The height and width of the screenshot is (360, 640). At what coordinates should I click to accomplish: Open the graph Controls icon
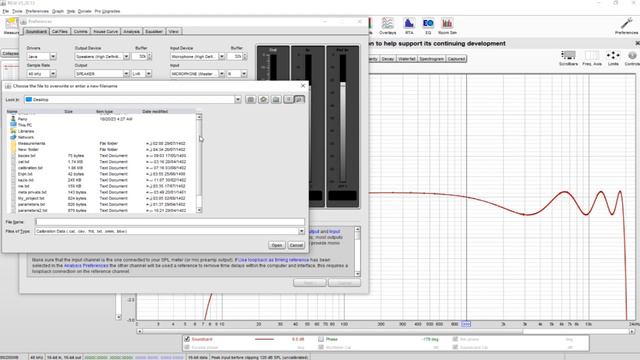(x=632, y=58)
